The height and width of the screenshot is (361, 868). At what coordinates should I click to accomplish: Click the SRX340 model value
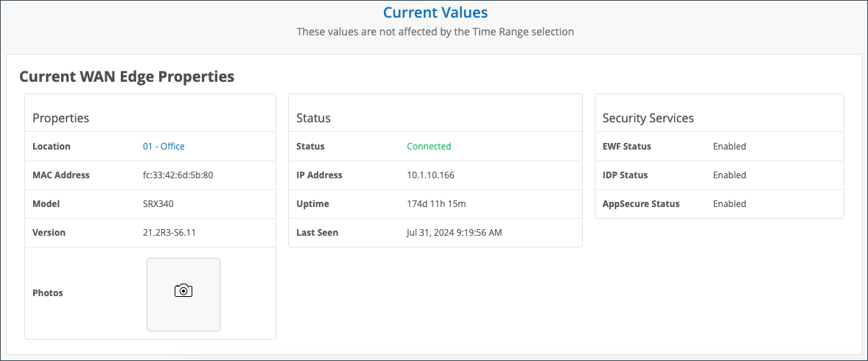click(x=158, y=204)
